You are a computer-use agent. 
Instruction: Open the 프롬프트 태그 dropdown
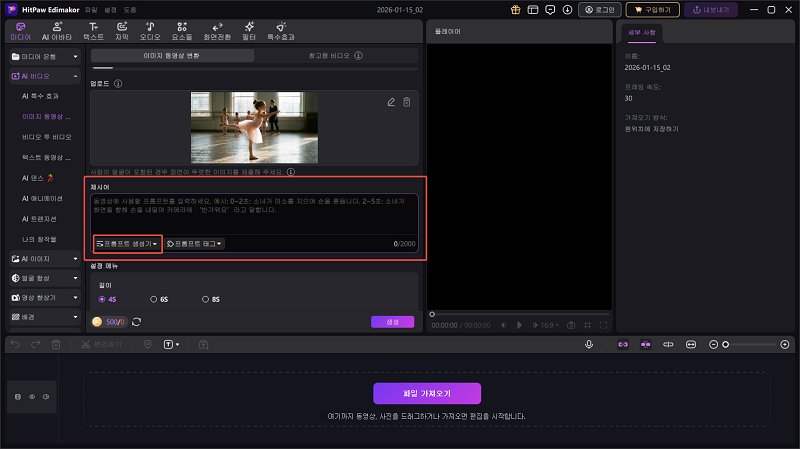194,244
